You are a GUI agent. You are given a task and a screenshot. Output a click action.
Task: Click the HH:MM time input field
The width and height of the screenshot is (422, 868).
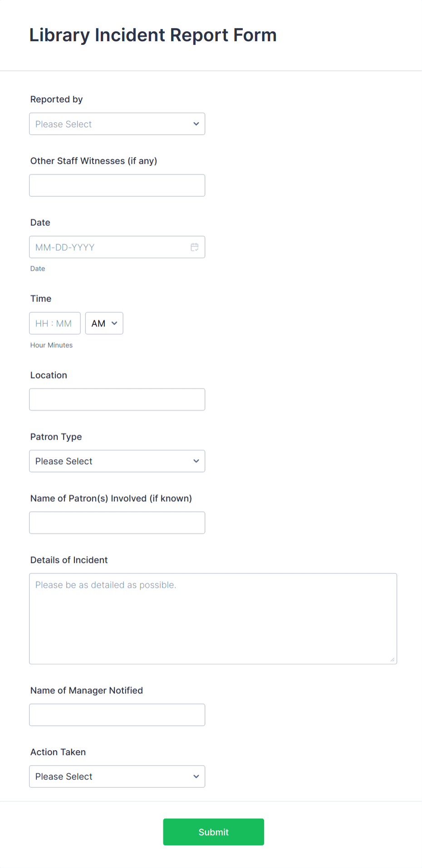click(x=54, y=323)
